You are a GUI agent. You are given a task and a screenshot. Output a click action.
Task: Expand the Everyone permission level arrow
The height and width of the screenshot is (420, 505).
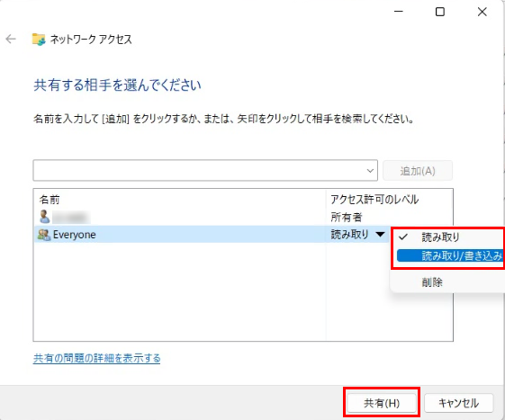click(x=380, y=235)
